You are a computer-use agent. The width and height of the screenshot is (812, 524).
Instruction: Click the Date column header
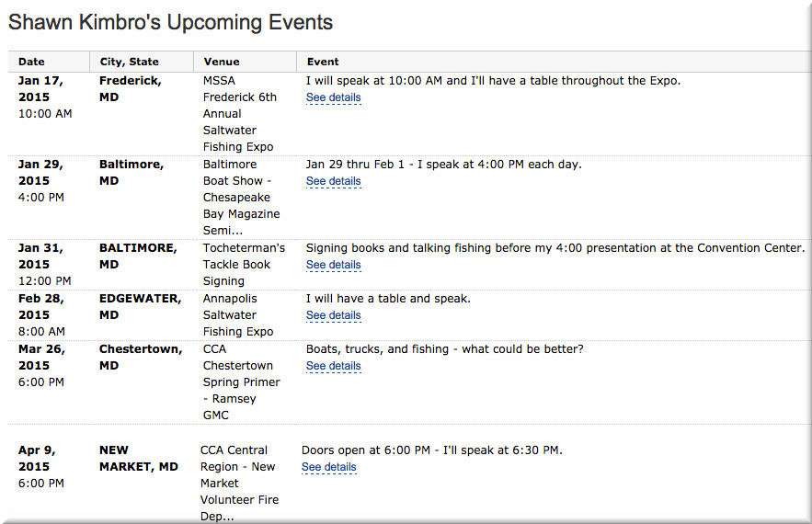pyautogui.click(x=31, y=62)
